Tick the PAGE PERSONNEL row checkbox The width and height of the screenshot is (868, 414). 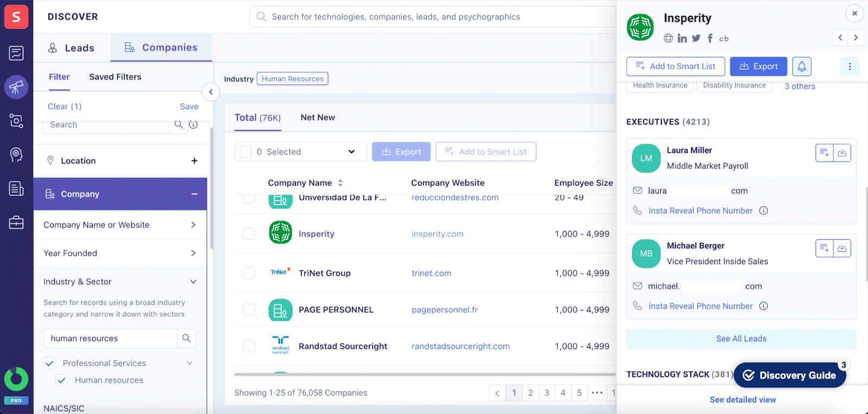click(249, 310)
